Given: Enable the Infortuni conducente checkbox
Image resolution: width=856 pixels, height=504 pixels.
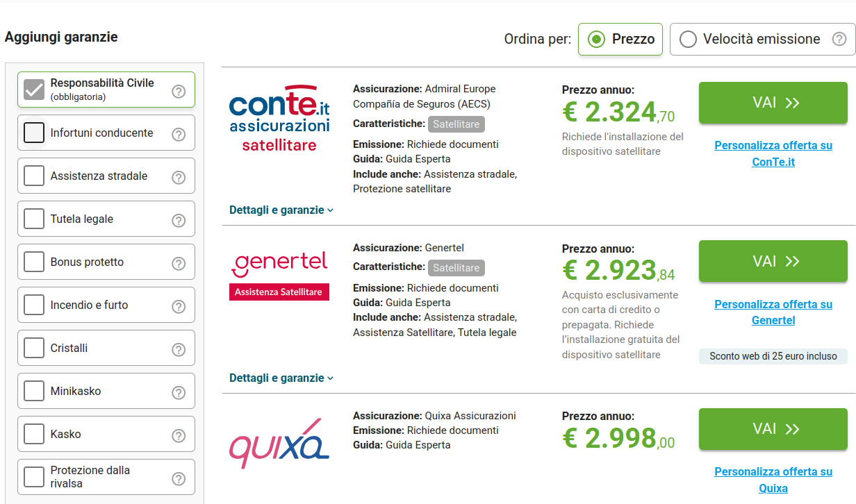Looking at the screenshot, I should 34,133.
